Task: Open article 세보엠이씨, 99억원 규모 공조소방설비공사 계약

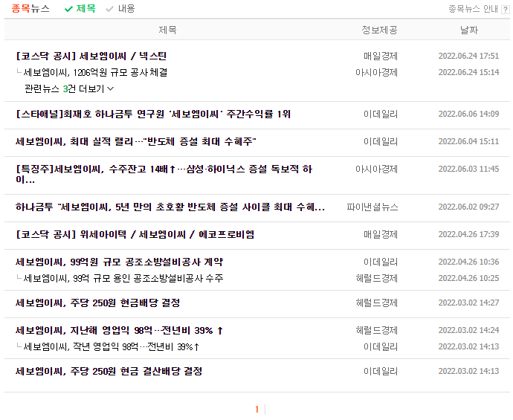Action: (120, 262)
